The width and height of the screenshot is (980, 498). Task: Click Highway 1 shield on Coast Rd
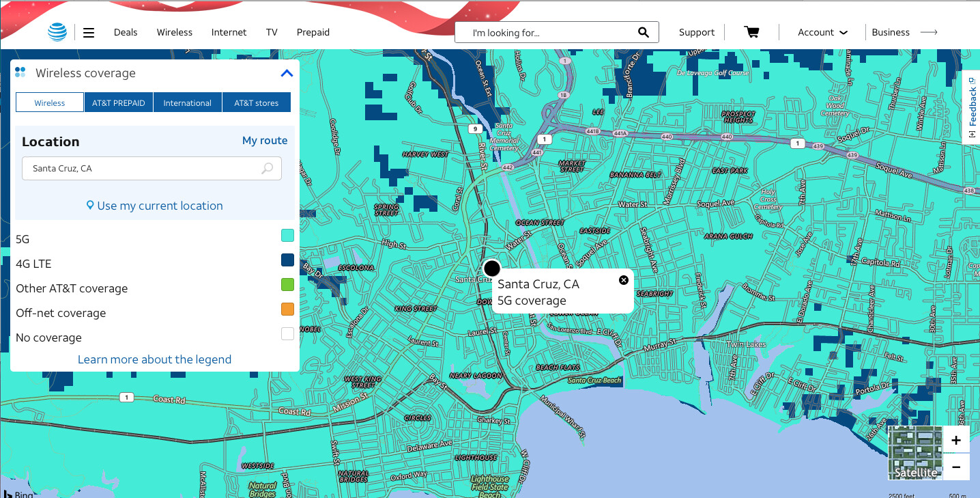(126, 397)
